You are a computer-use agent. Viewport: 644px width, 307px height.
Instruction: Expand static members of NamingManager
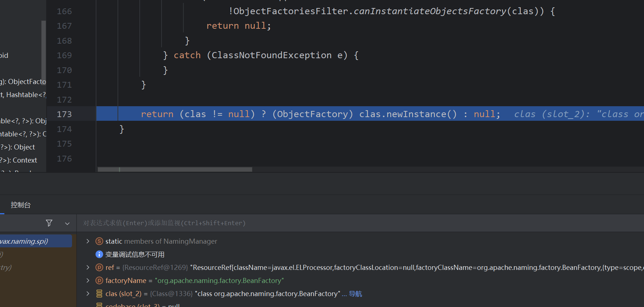(88, 241)
